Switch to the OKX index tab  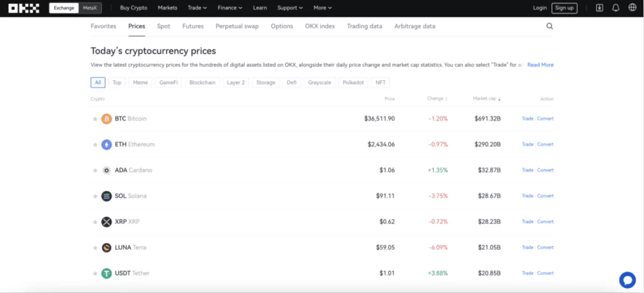(320, 26)
